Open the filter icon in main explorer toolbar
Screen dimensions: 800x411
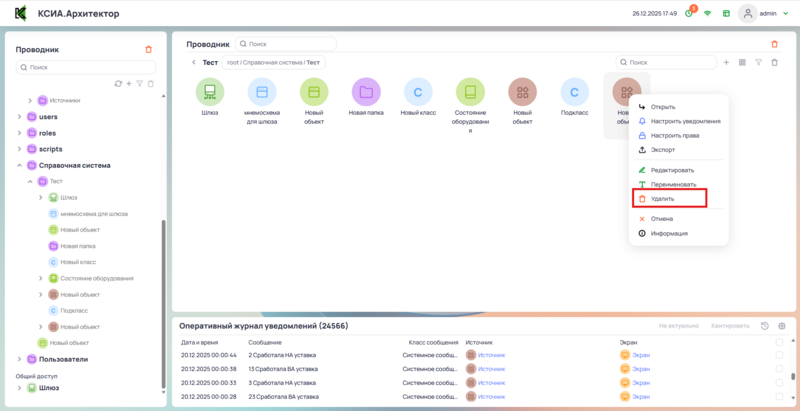pyautogui.click(x=758, y=62)
